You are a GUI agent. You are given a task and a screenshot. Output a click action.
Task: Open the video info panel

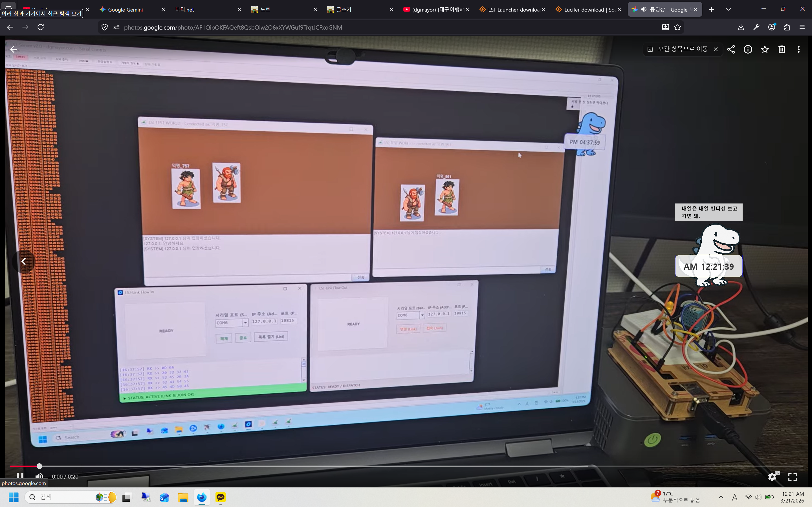coord(748,49)
